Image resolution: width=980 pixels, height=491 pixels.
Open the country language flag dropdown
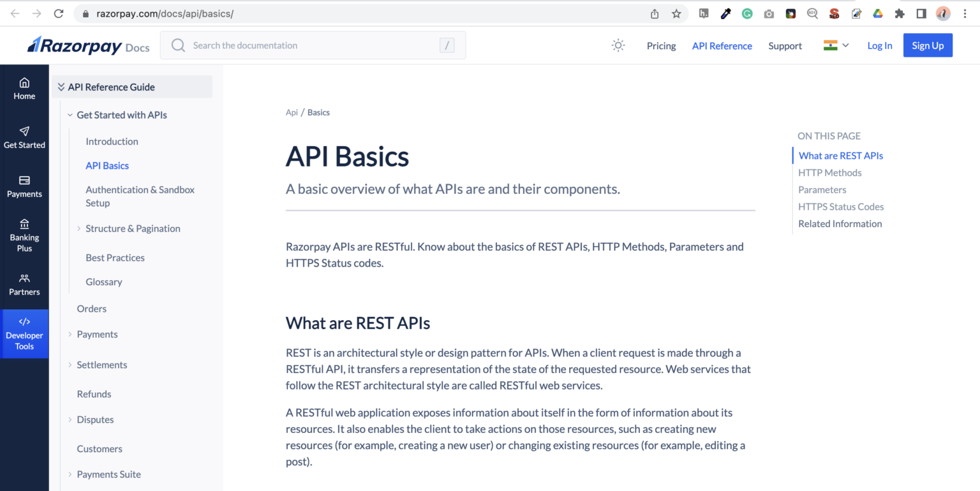pyautogui.click(x=835, y=45)
